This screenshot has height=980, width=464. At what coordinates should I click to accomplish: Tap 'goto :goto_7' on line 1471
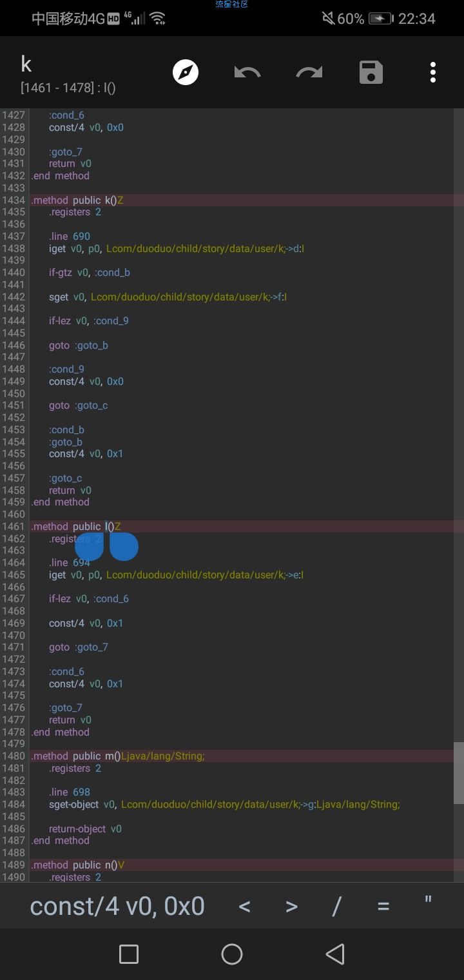tap(79, 647)
